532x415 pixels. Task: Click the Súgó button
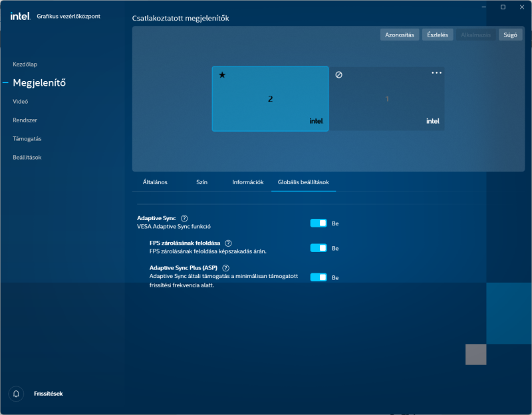510,35
